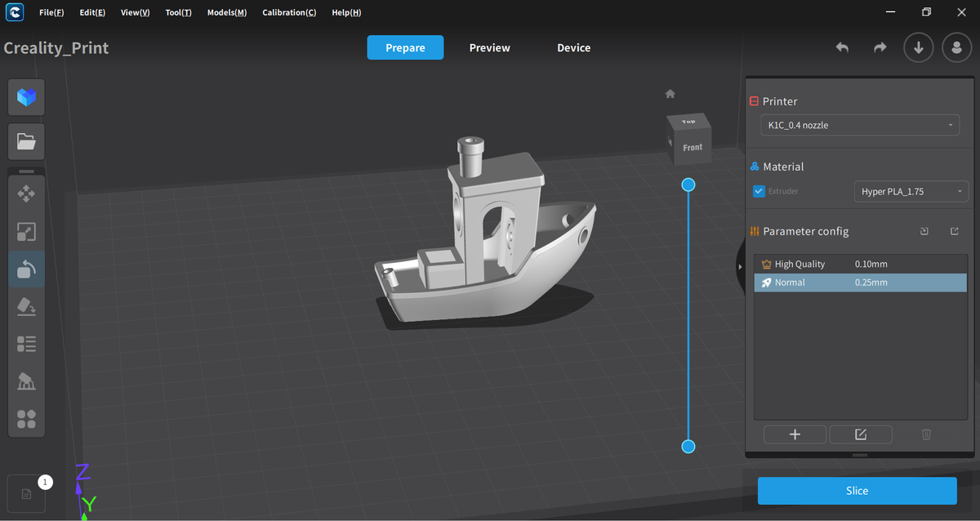Open a file with the folder icon
980x521 pixels.
[x=26, y=141]
